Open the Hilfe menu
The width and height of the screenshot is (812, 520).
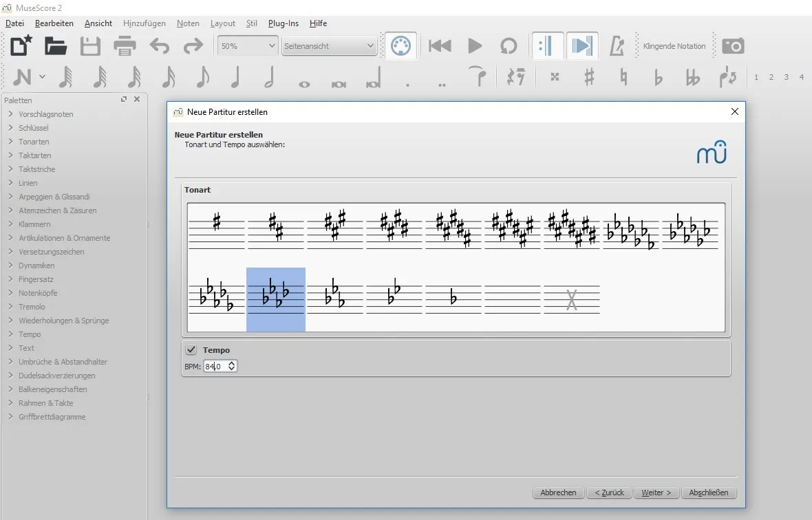[x=318, y=23]
